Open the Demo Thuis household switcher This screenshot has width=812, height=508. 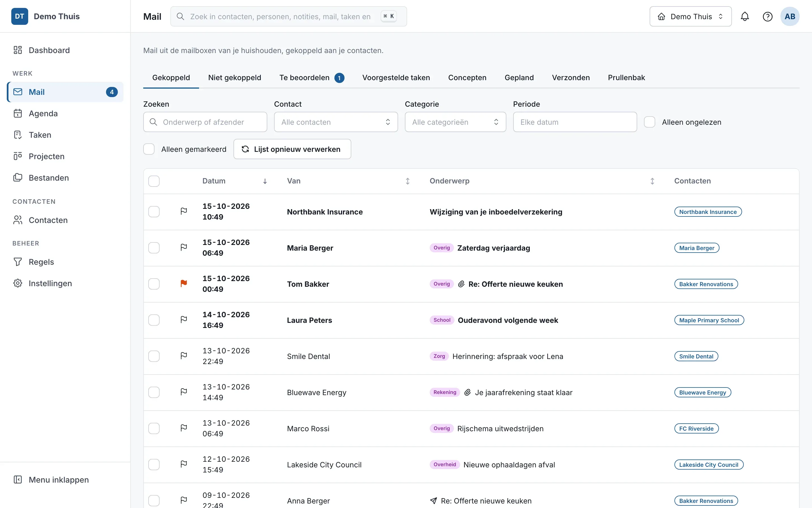690,16
